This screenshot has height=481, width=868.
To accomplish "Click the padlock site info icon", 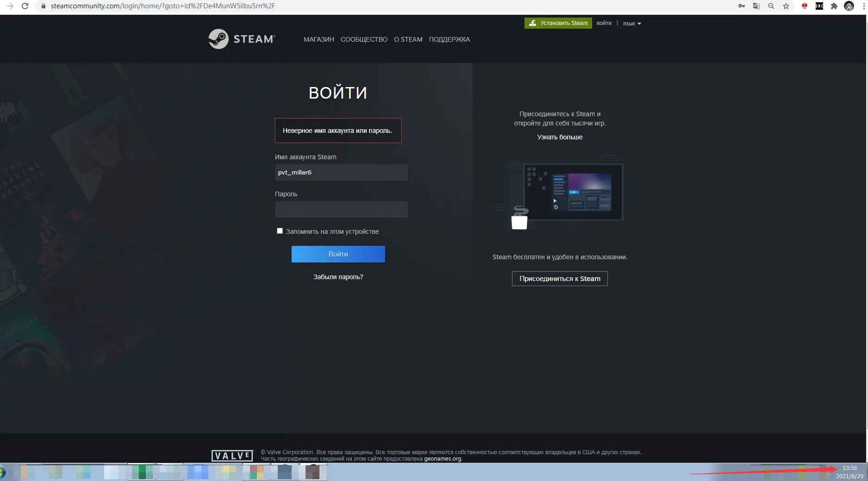I will [x=44, y=6].
